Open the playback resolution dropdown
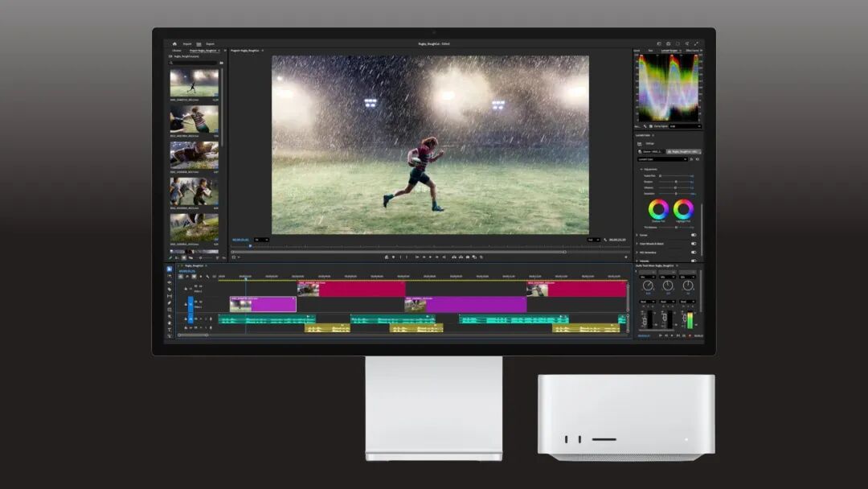 tap(594, 240)
